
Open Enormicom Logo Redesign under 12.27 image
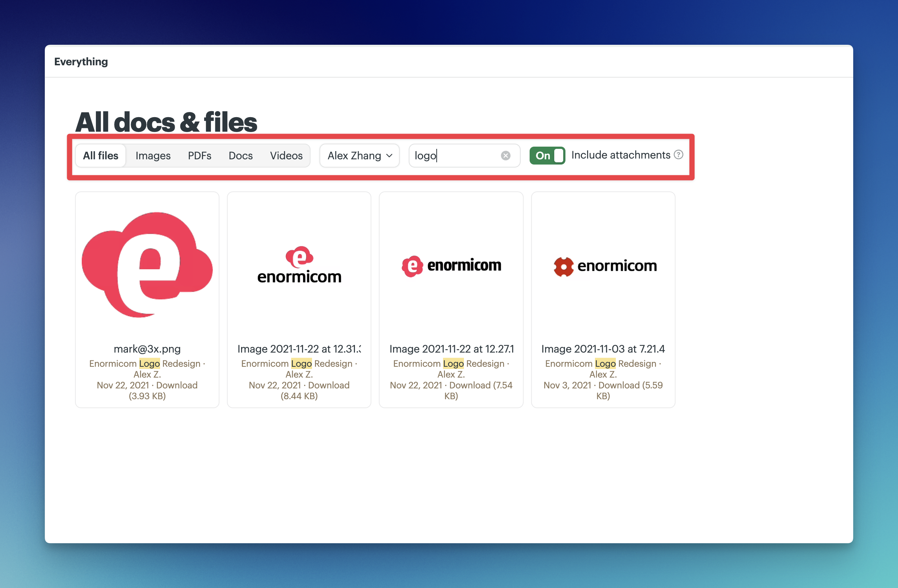click(x=449, y=364)
